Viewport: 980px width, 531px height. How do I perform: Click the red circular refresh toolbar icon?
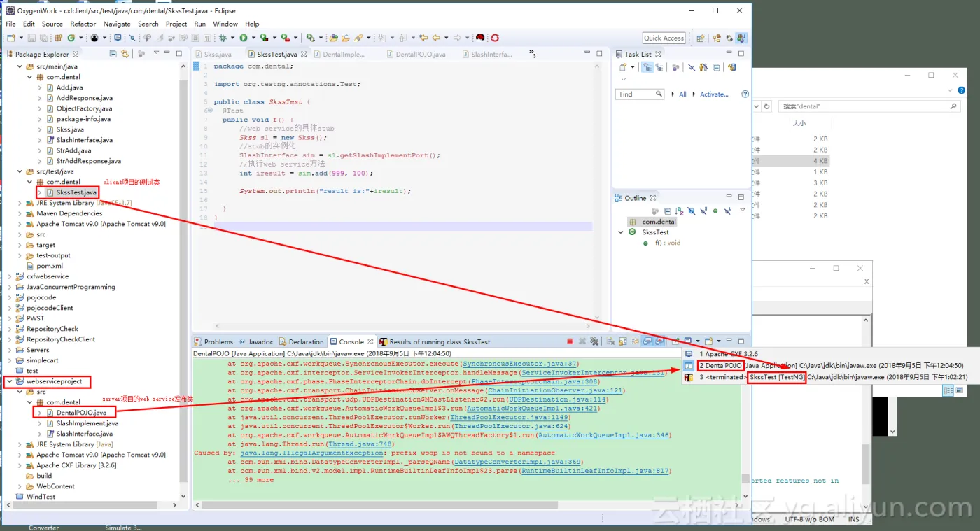point(495,38)
